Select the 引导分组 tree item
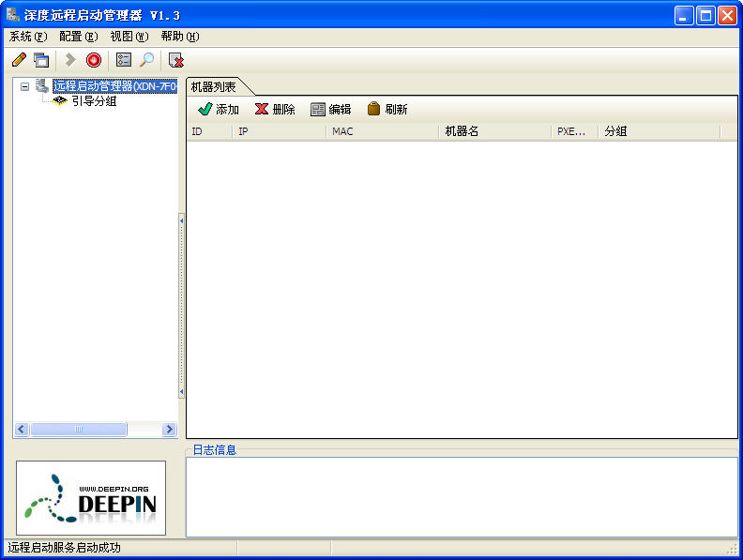The image size is (743, 560). coord(94,101)
